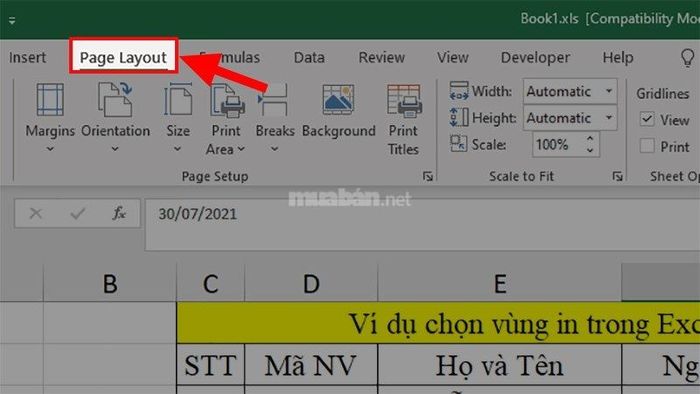The height and width of the screenshot is (394, 700).
Task: Open the Breaks icon
Action: (x=273, y=100)
